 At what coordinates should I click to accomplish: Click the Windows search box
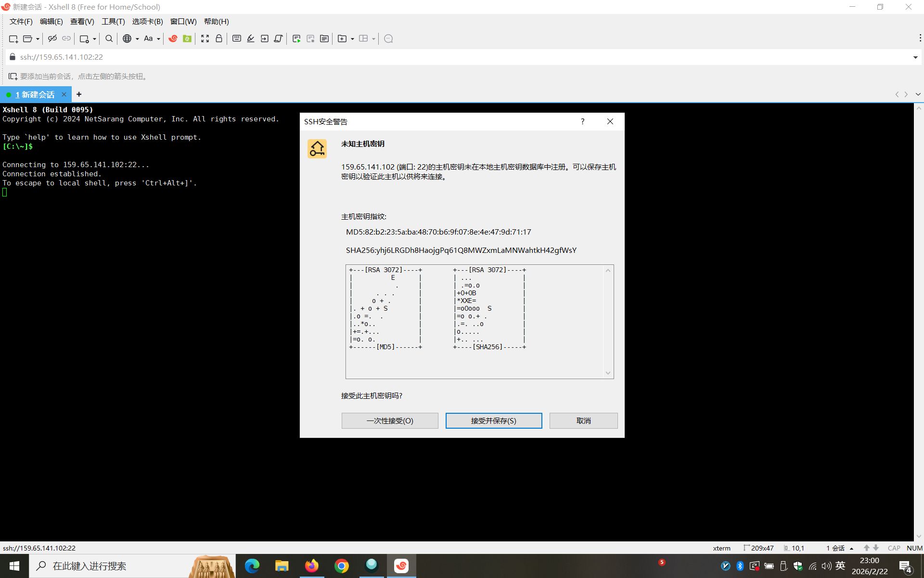tap(132, 566)
